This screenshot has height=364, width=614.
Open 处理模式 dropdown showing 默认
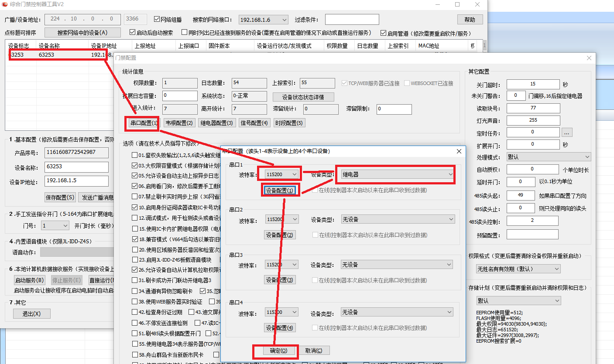tap(549, 156)
